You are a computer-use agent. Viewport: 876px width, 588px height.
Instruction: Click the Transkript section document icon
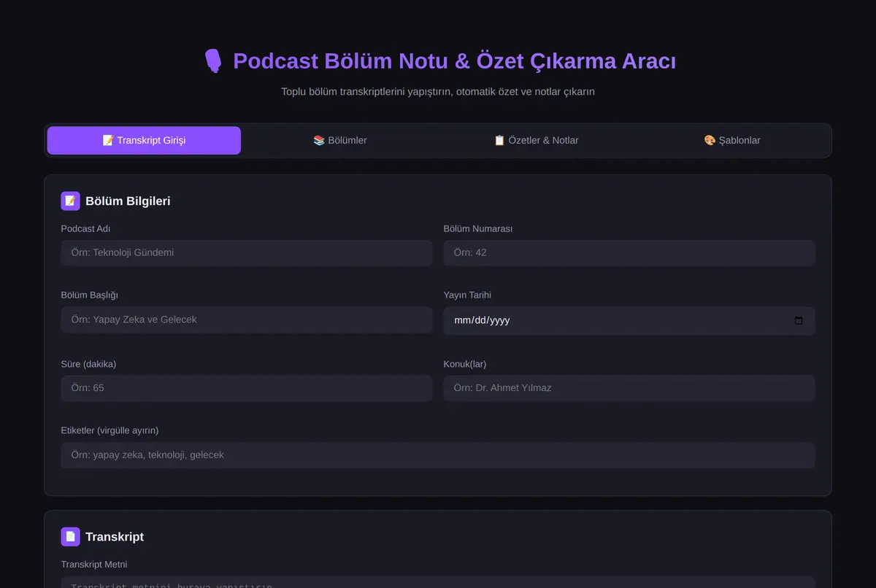[x=70, y=536]
